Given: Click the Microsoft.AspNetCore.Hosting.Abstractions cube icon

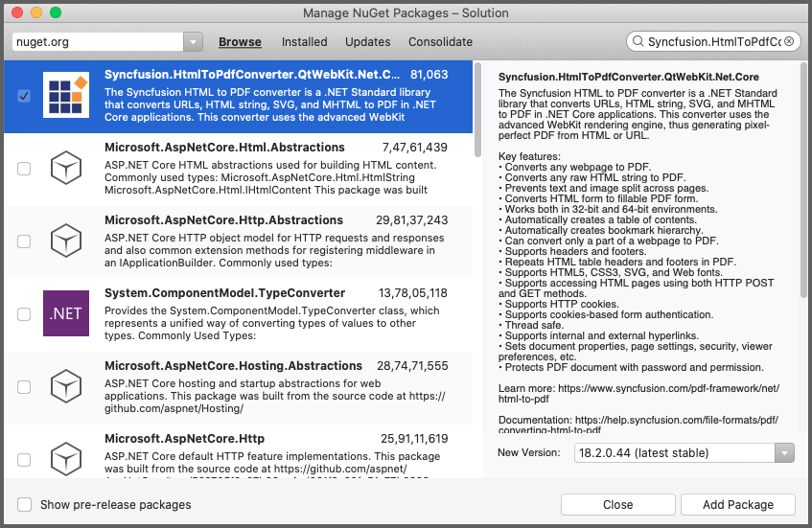Looking at the screenshot, I should tap(66, 386).
